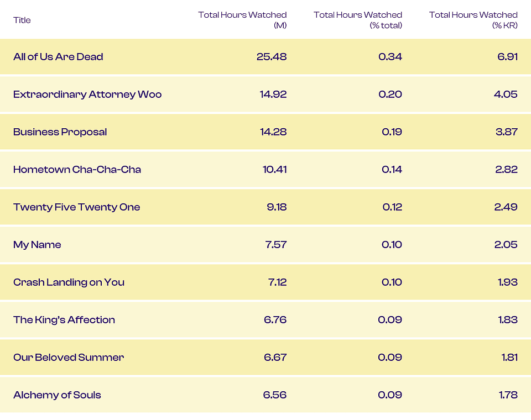
Task: Click the Total Hours Watched (M) header
Action: (x=242, y=20)
